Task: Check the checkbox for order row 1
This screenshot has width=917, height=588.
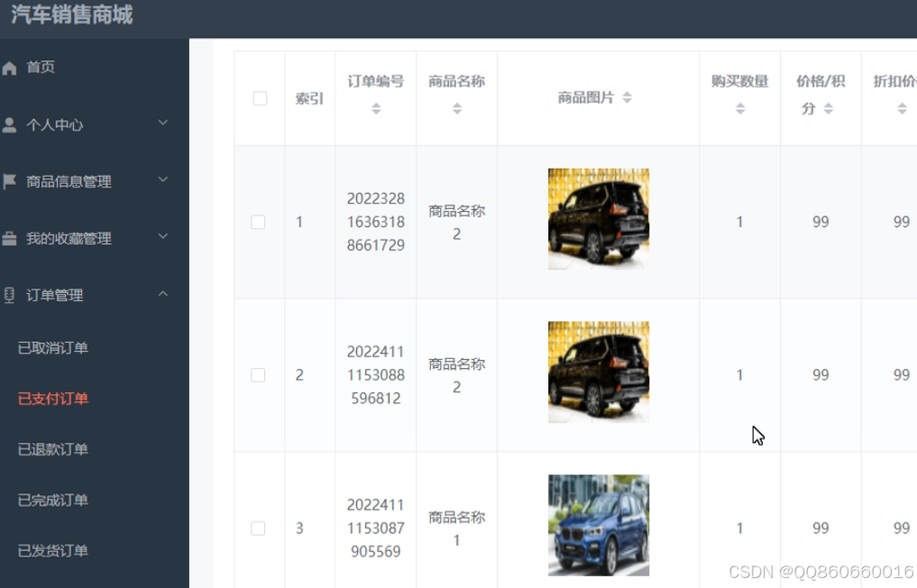Action: pos(258,222)
